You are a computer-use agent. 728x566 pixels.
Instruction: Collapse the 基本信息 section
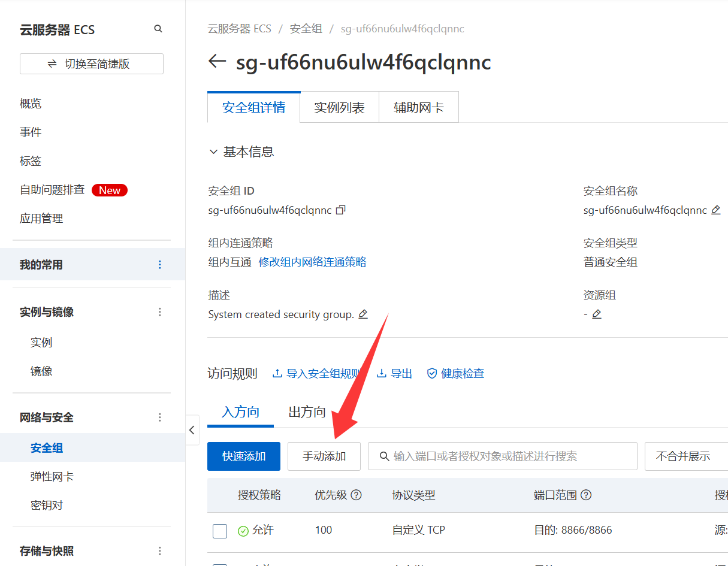pyautogui.click(x=213, y=152)
